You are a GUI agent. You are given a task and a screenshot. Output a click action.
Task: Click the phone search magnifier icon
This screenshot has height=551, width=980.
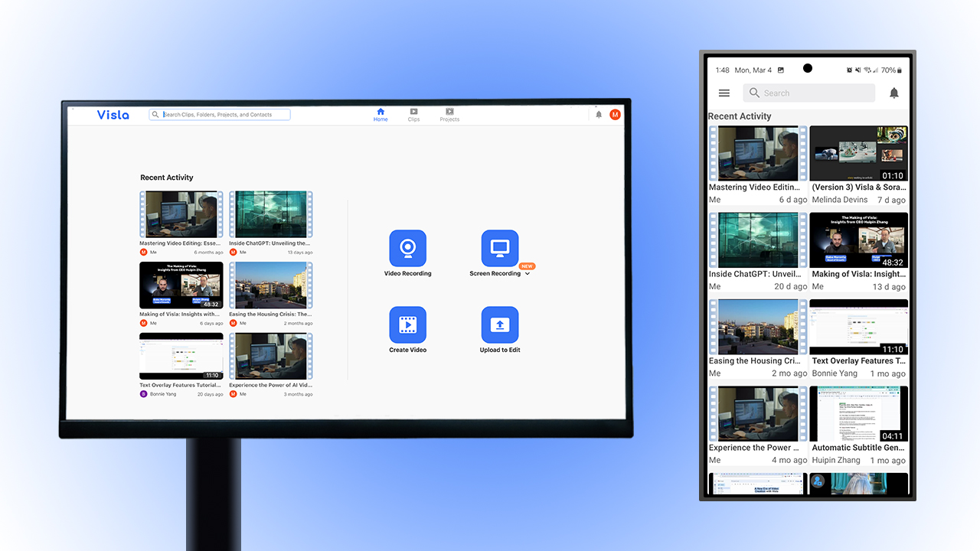755,93
